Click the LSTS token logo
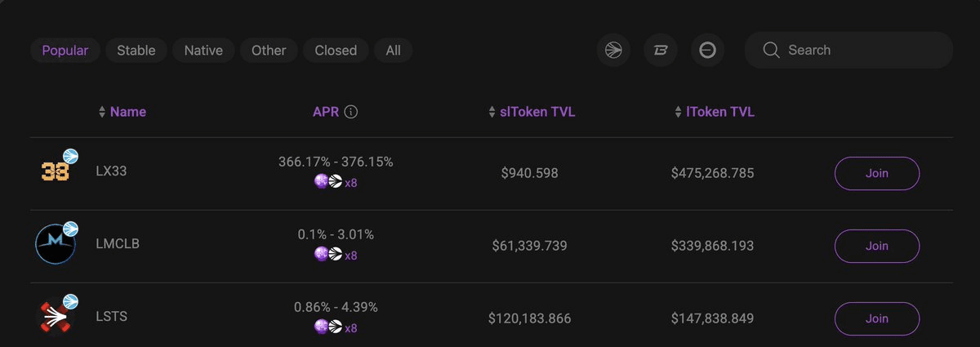Screen dimensions: 980x347 click(56, 316)
